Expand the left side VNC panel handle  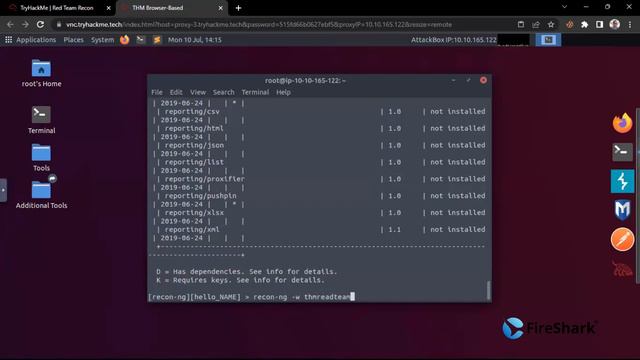pos(3,190)
